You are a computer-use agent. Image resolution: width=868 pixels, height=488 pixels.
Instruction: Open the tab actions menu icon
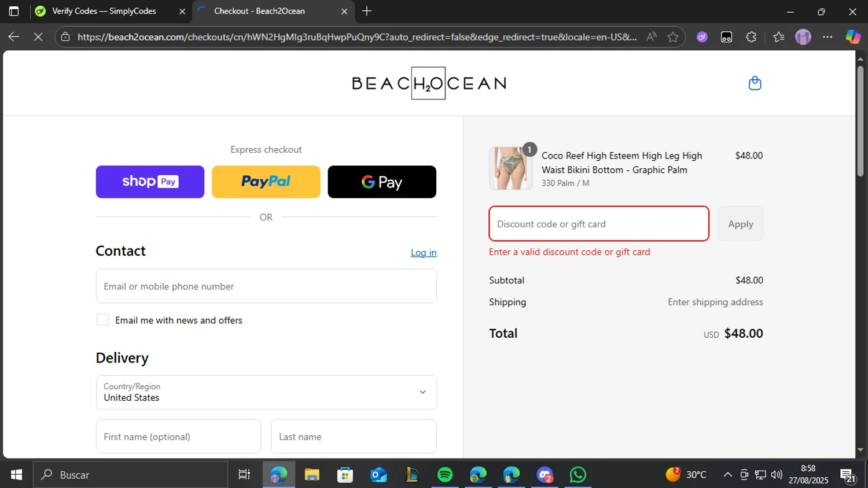coord(14,11)
